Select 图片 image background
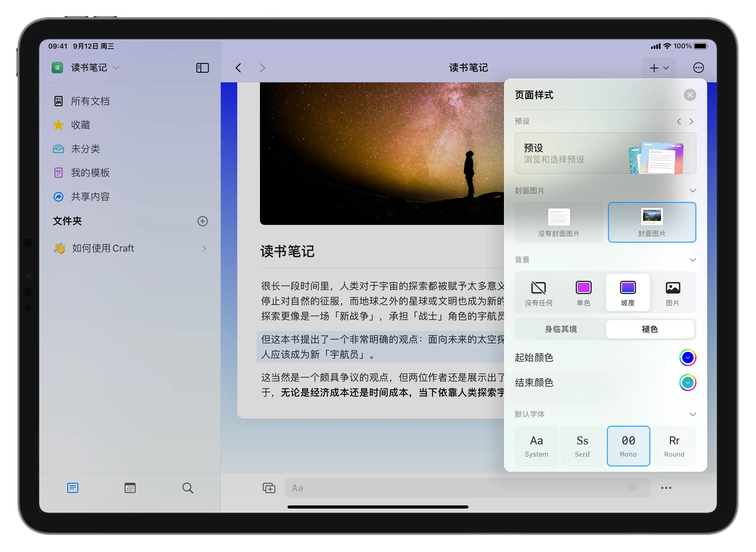This screenshot has width=756, height=552. coord(673,293)
